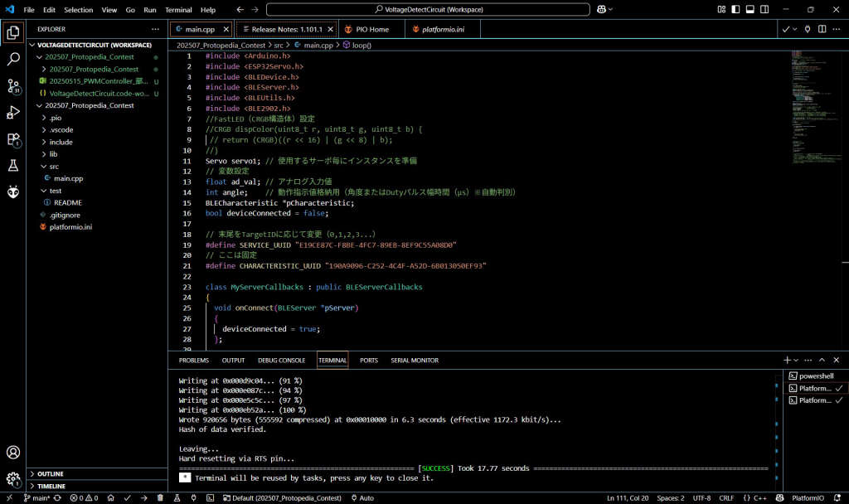Open the Extensions view

[13, 139]
